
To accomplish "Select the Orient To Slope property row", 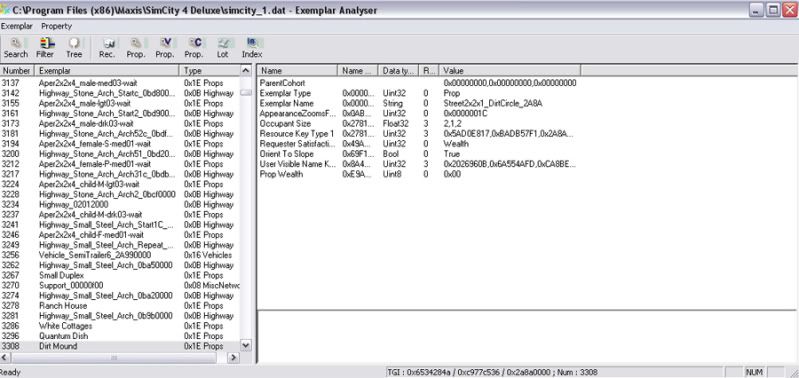I will (418, 154).
